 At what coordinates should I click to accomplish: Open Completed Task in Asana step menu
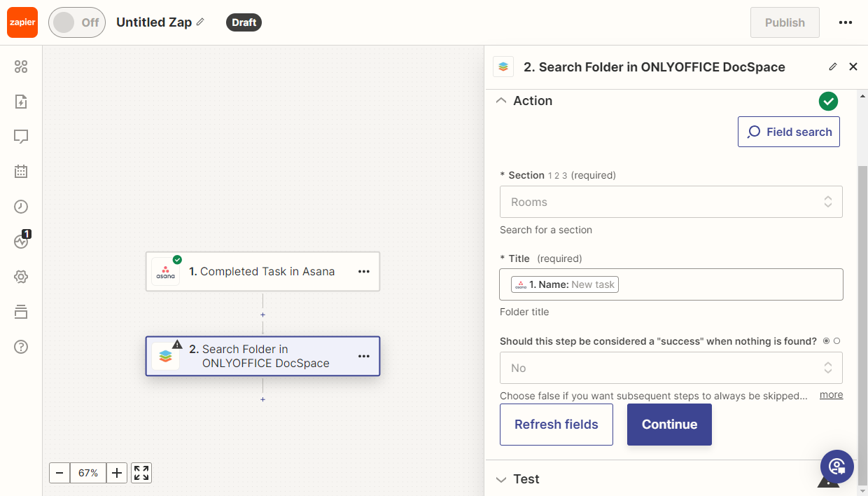tap(363, 272)
